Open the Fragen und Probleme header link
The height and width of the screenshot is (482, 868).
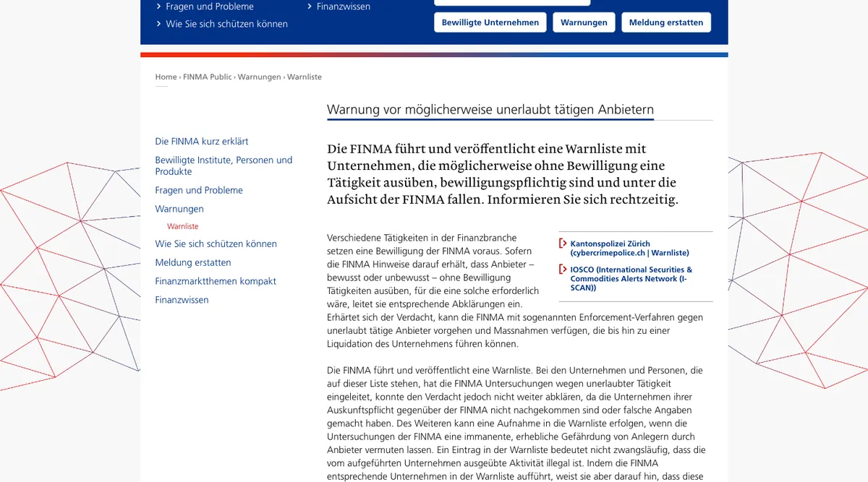tap(210, 7)
